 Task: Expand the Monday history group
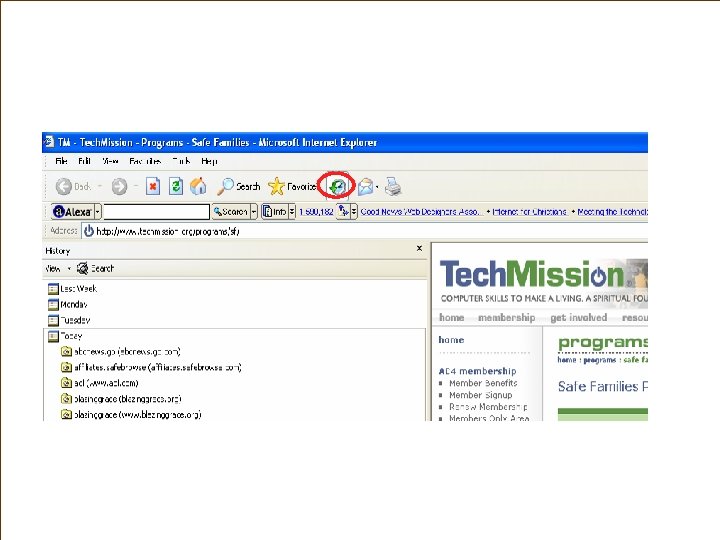pyautogui.click(x=68, y=304)
